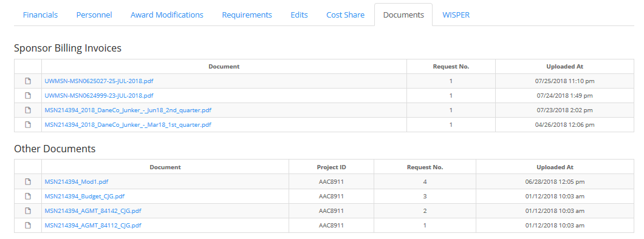
Task: Open the Edits tab
Action: click(299, 15)
